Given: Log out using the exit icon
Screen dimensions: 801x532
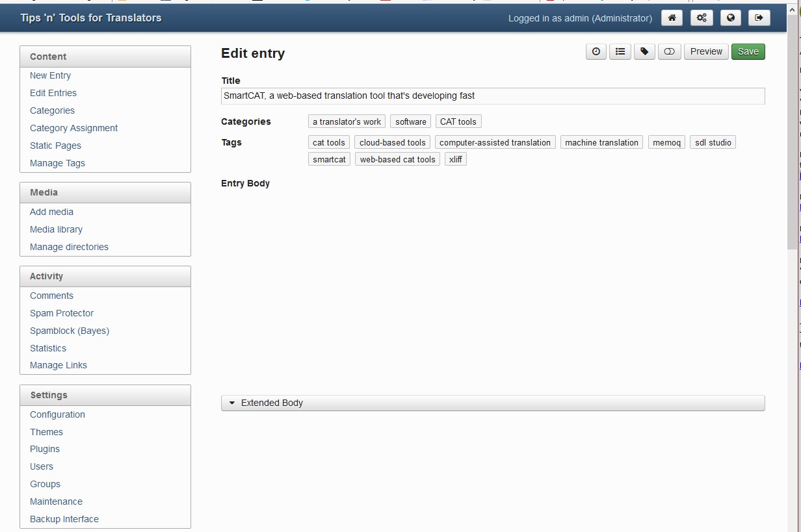Looking at the screenshot, I should (x=759, y=18).
